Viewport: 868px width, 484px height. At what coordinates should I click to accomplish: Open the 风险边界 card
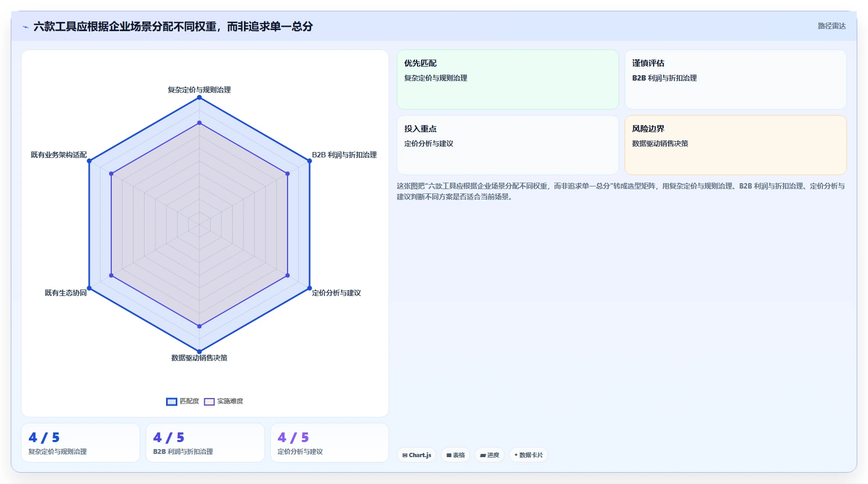(735, 145)
